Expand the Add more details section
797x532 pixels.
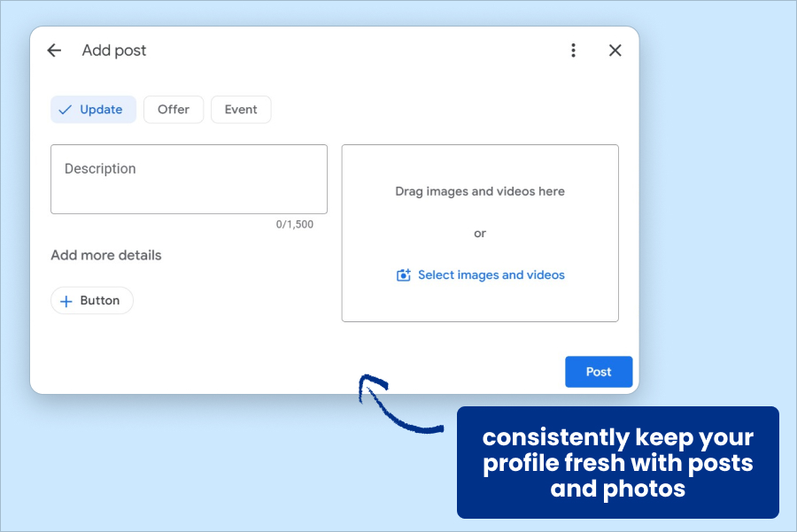[x=105, y=255]
